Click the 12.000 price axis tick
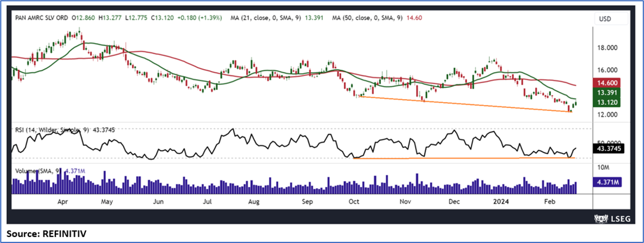Viewport: 644px width, 243px height. [x=606, y=114]
